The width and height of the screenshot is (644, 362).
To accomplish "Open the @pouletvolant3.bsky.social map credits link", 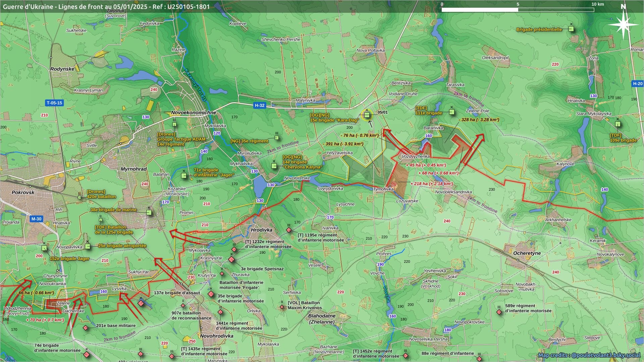I will [x=606, y=355].
